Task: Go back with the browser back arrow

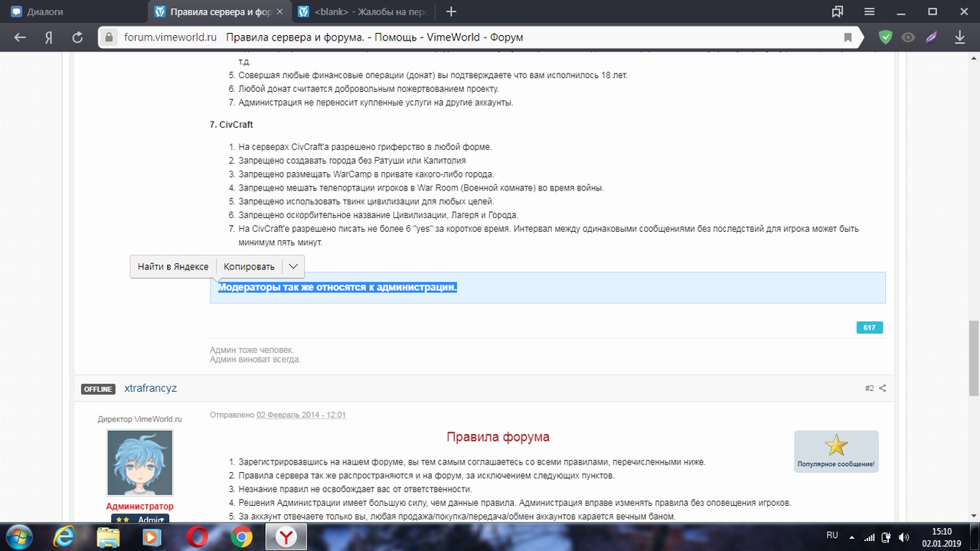Action: click(20, 37)
